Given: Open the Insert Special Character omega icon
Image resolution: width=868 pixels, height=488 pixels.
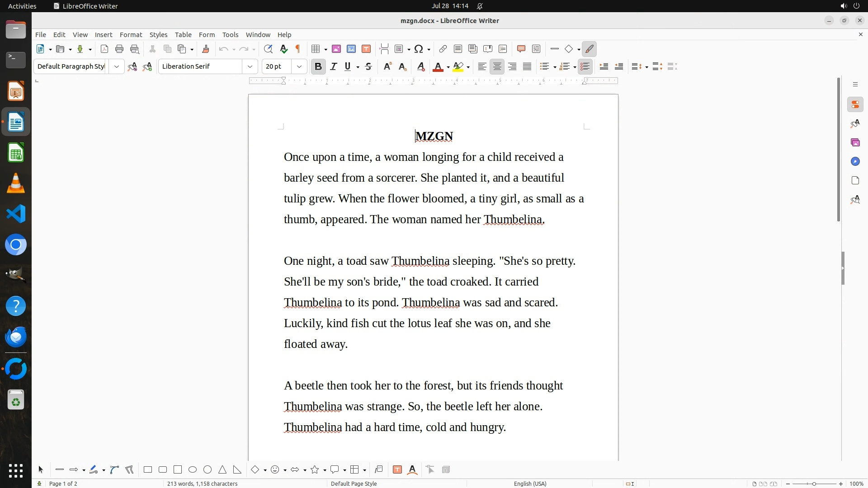Looking at the screenshot, I should 419,49.
